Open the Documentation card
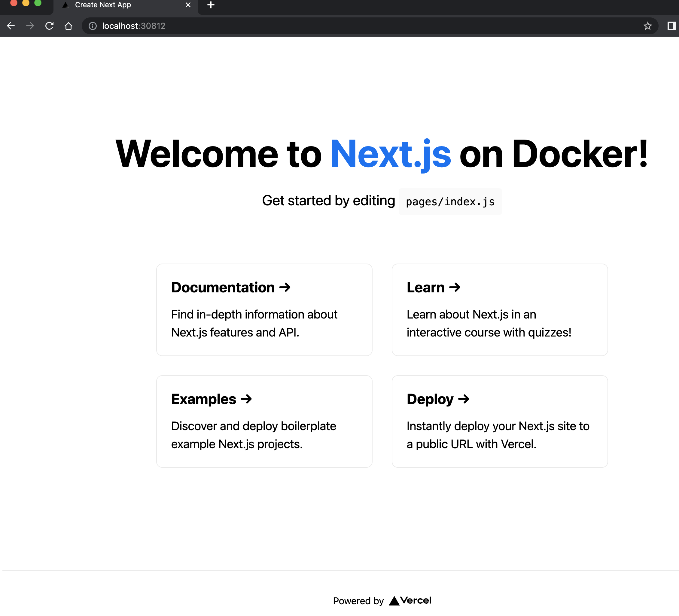 (264, 309)
